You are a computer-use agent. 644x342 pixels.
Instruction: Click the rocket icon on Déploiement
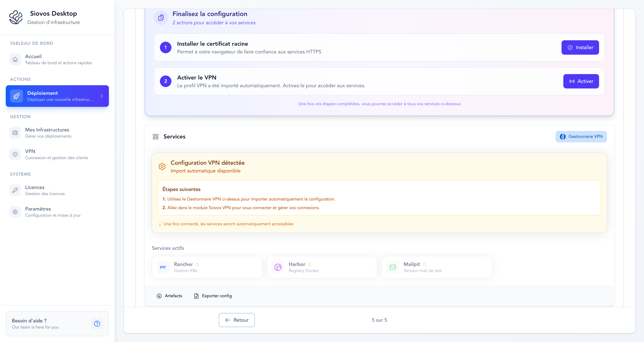tap(17, 96)
